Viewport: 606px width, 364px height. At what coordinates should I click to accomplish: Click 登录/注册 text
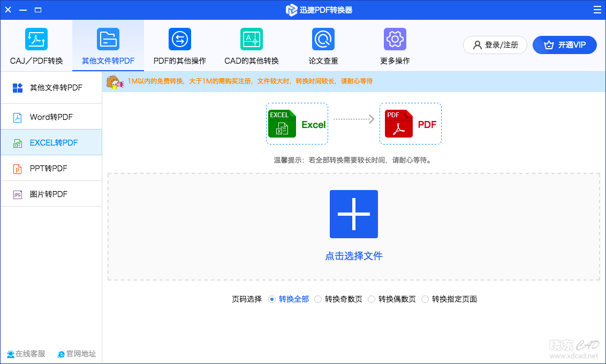coord(502,45)
